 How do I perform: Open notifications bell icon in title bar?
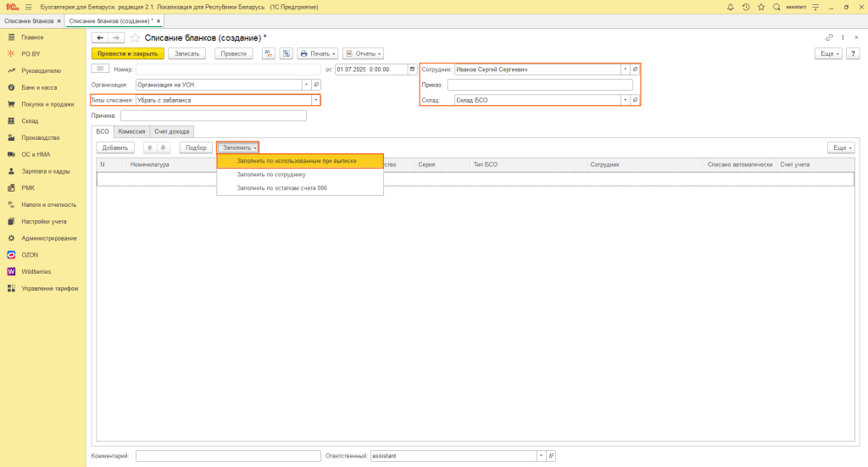730,7
